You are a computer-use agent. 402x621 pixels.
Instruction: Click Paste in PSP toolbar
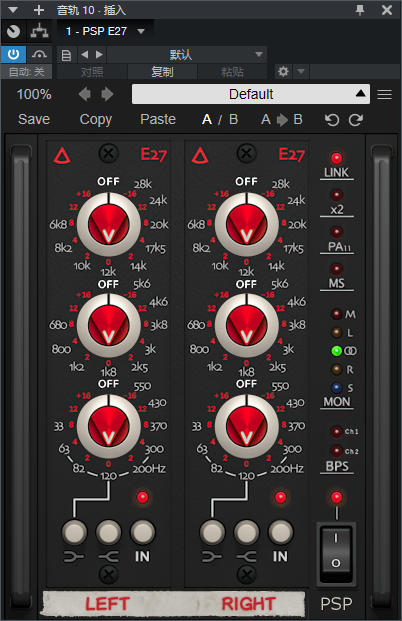click(158, 119)
